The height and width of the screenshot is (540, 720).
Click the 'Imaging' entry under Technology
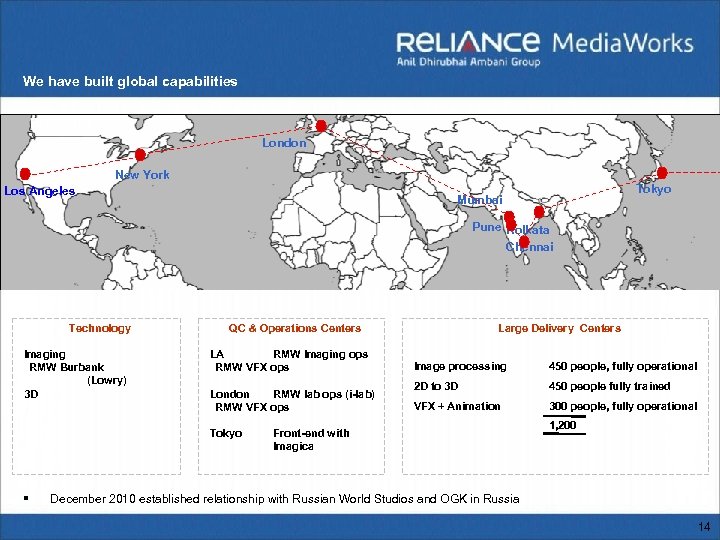tap(45, 354)
